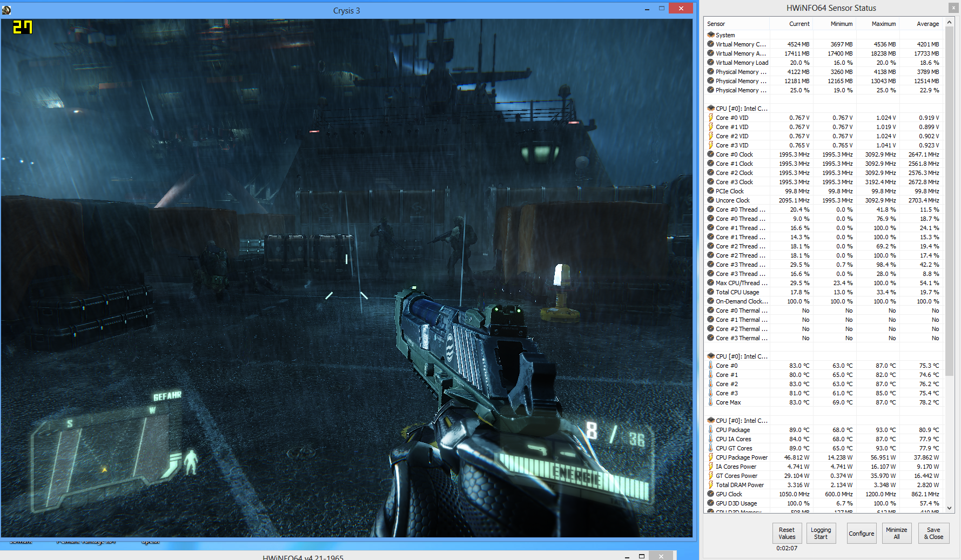Maximize the HWiNFO64 v4.21 window behind
This screenshot has height=560, width=961.
tap(642, 556)
